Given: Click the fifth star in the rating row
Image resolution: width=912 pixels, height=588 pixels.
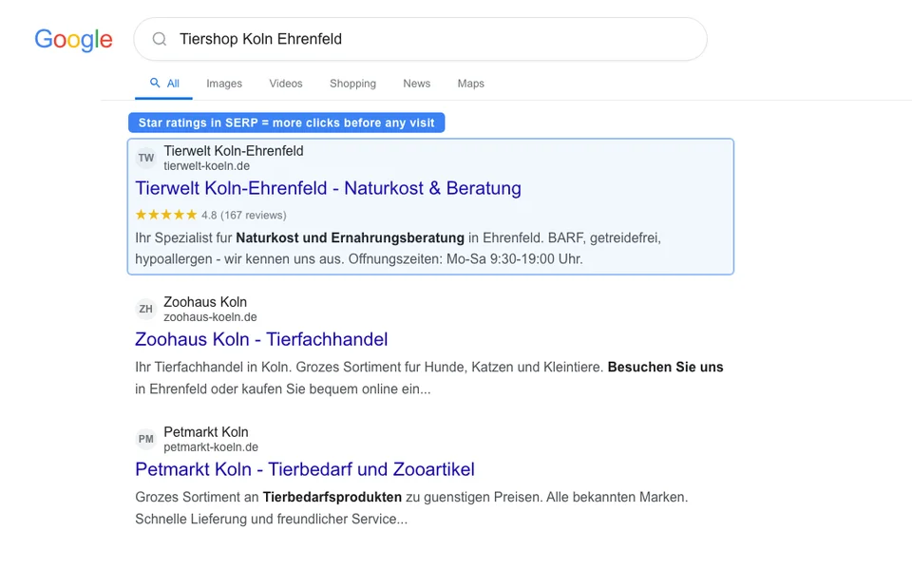Looking at the screenshot, I should tap(191, 215).
